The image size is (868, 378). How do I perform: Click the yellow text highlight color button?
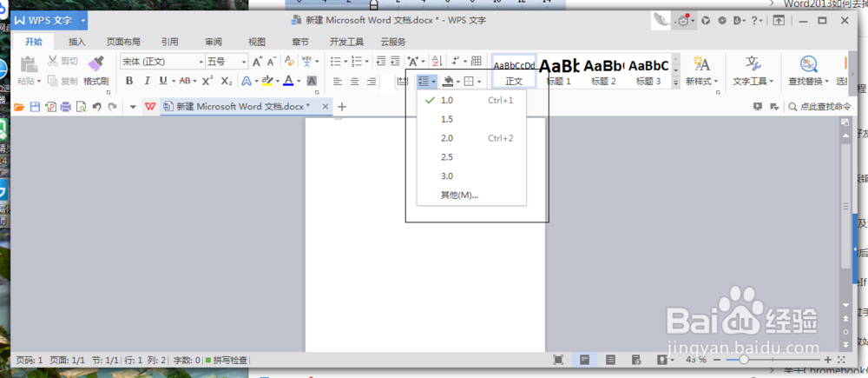coord(267,81)
